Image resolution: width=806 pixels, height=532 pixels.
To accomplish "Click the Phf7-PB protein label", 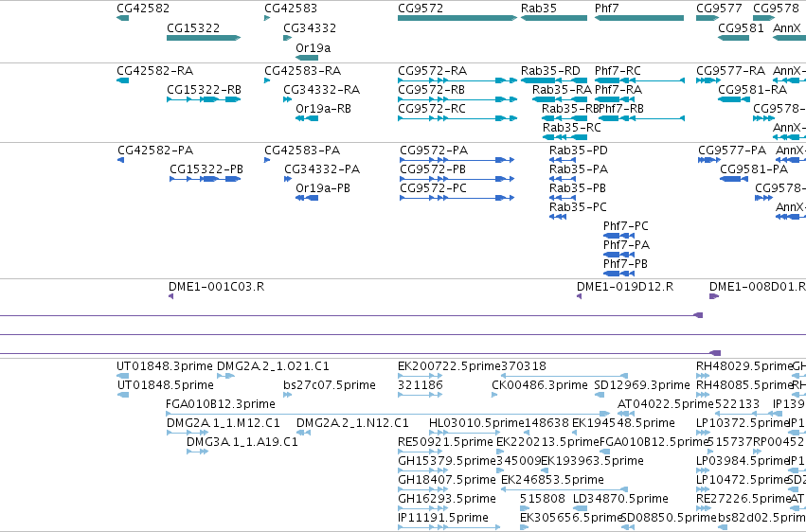I will (x=625, y=263).
